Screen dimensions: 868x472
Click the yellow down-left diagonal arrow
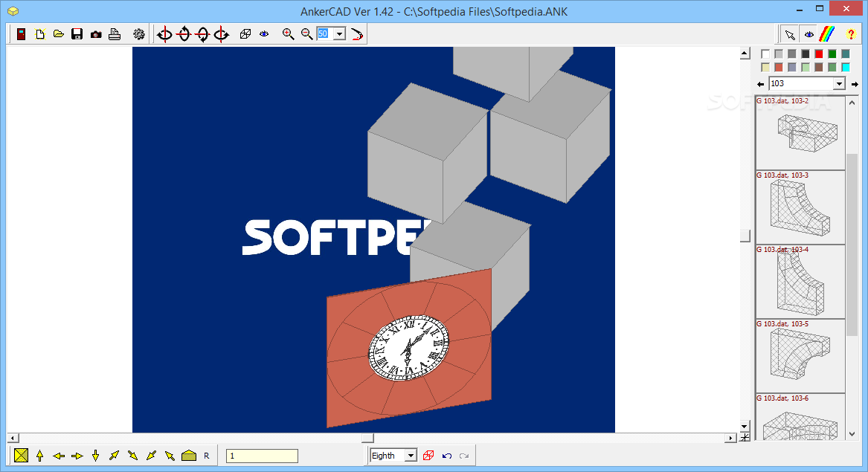(151, 456)
